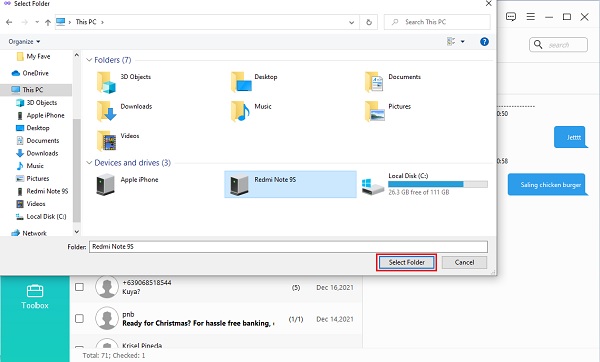Check the pnb message checkbox
Viewport: 600px width, 362px height.
pyautogui.click(x=79, y=318)
